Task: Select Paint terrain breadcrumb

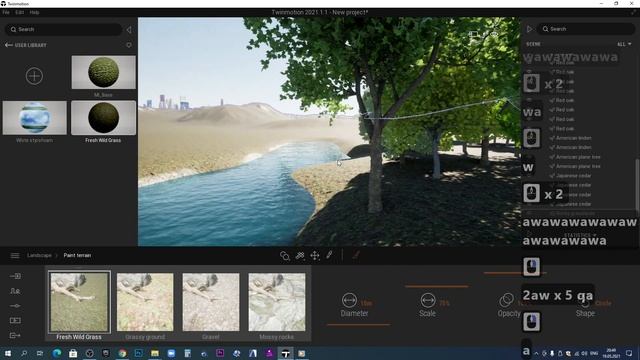Action: pyautogui.click(x=77, y=256)
